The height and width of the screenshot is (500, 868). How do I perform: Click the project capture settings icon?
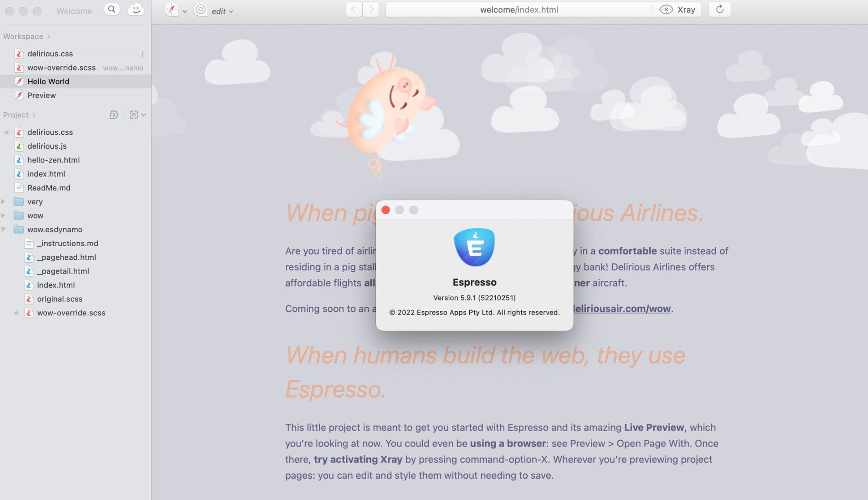(134, 115)
